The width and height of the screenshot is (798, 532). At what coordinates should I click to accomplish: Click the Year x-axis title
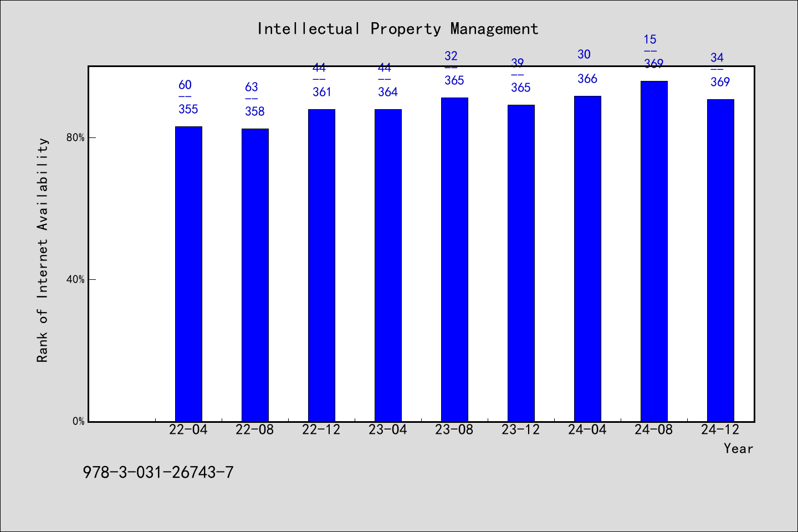point(738,448)
